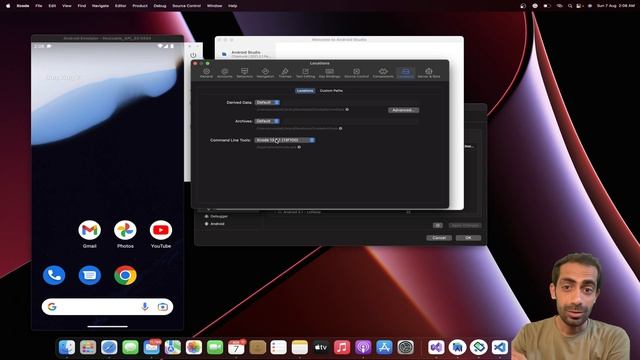
Task: Tap the Google search bar on emulator
Action: click(107, 307)
